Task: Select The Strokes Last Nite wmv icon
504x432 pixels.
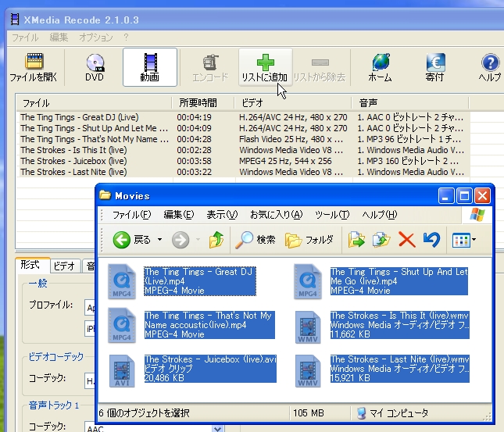Action: tap(308, 371)
